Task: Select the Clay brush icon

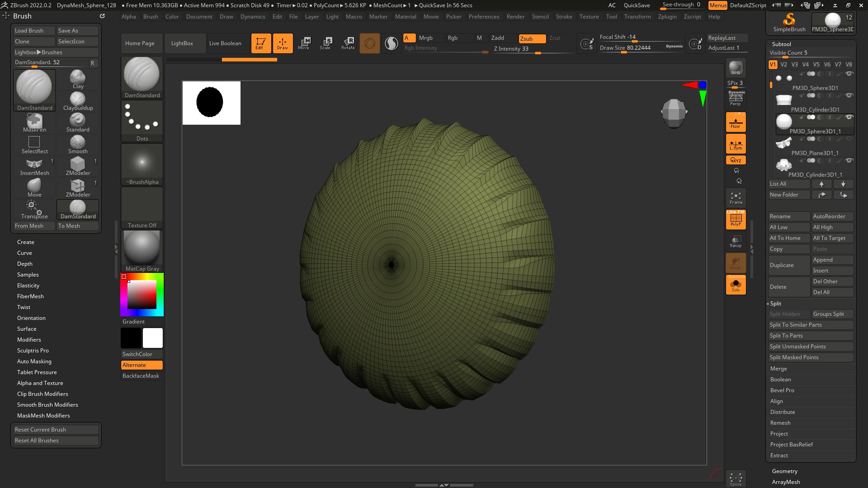Action: tap(78, 79)
